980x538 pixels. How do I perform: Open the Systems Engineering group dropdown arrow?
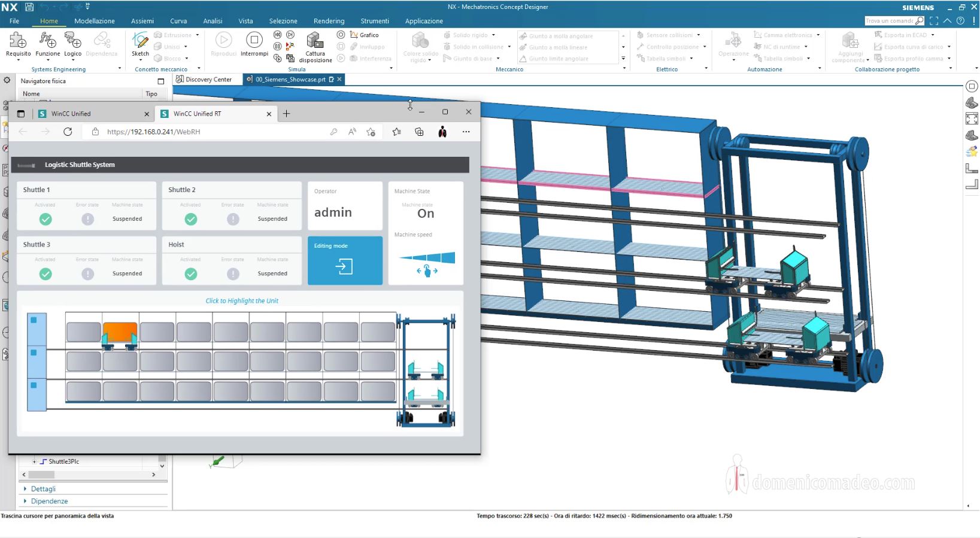120,69
